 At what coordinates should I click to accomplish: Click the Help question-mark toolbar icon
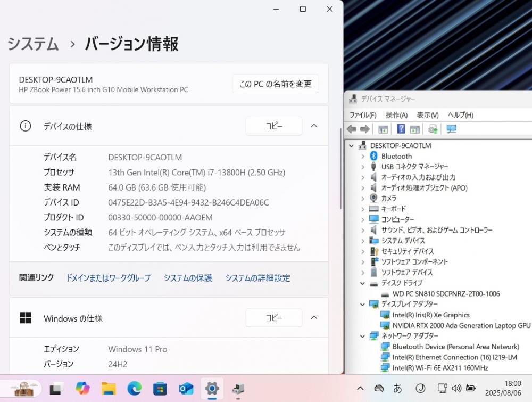pyautogui.click(x=401, y=129)
